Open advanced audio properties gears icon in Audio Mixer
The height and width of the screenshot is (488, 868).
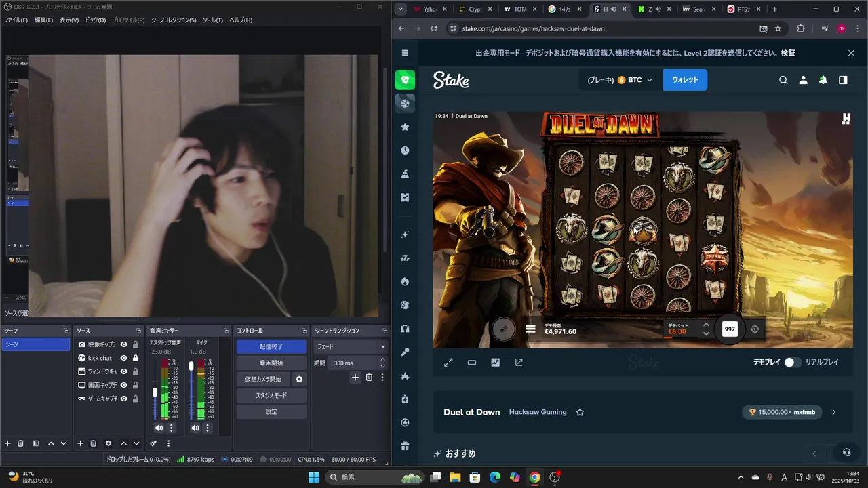tap(153, 443)
